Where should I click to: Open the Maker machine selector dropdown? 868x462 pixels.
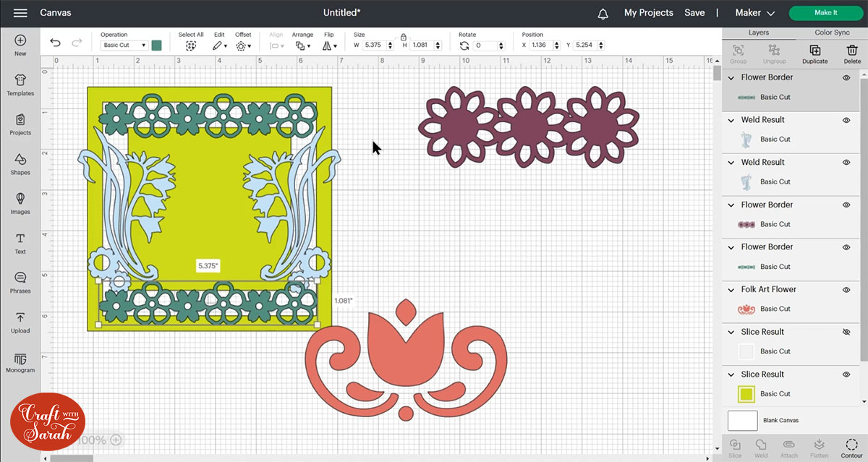pyautogui.click(x=754, y=13)
